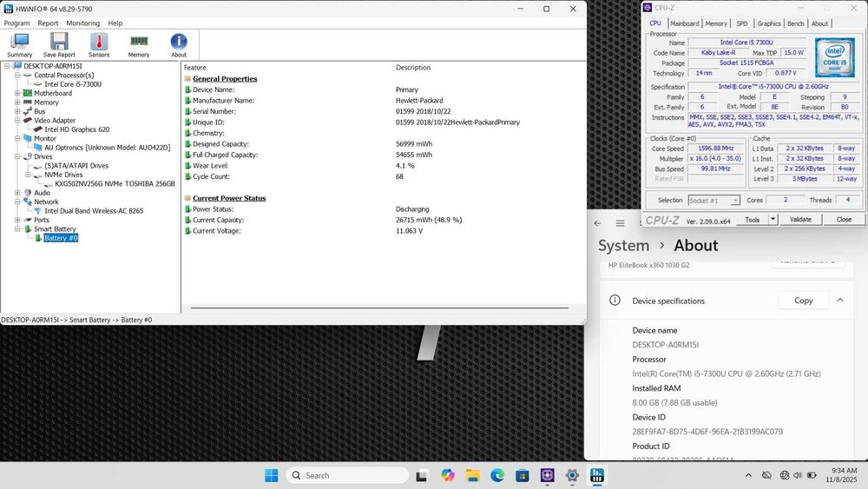Screen dimensions: 868x489
Task: Select Intel Core i5-7300U tree item
Action: (x=73, y=84)
